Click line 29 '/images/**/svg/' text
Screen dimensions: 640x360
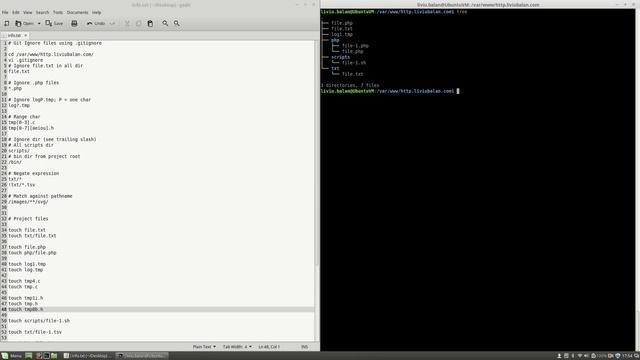coord(28,202)
